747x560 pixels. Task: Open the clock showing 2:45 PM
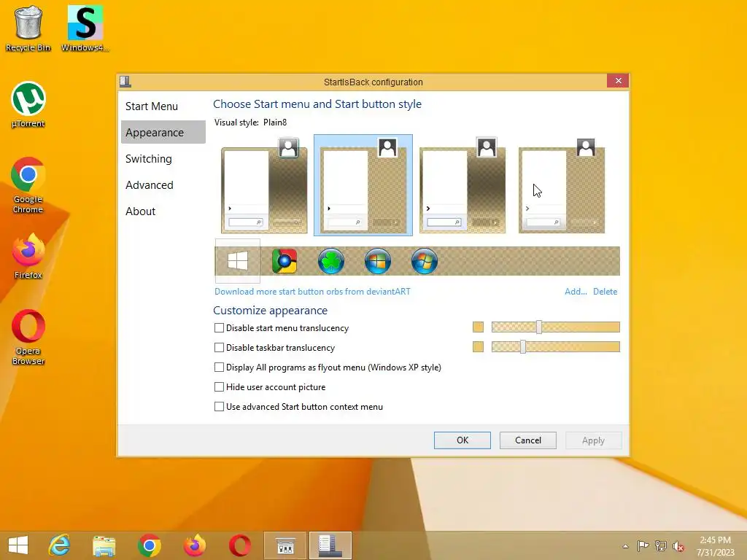pyautogui.click(x=716, y=546)
